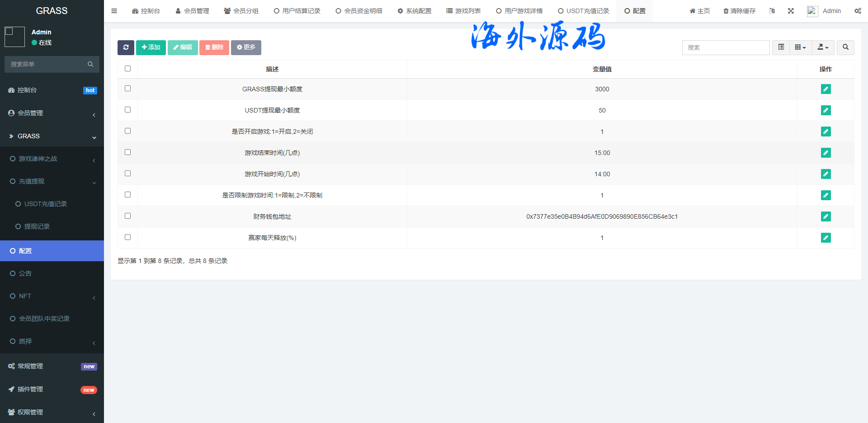Tick the checkbox for USDT提现最小额度 row

pos(127,110)
